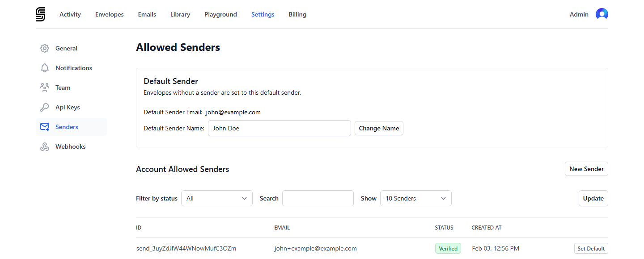The width and height of the screenshot is (644, 259).
Task: Open the user avatar menu
Action: click(602, 14)
